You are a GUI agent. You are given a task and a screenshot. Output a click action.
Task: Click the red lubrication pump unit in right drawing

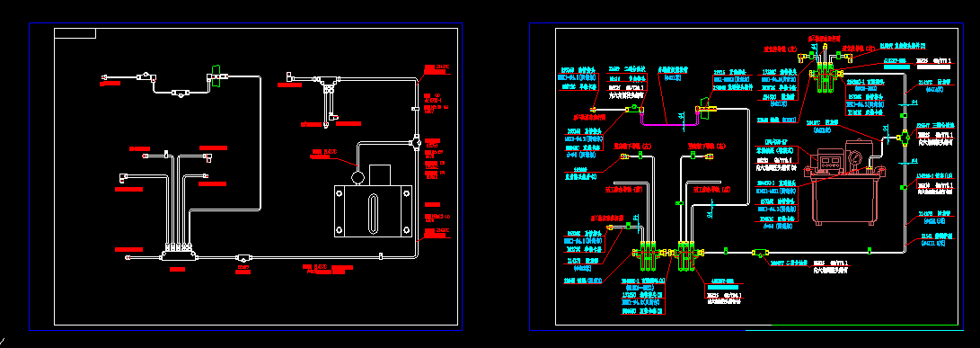[846, 182]
